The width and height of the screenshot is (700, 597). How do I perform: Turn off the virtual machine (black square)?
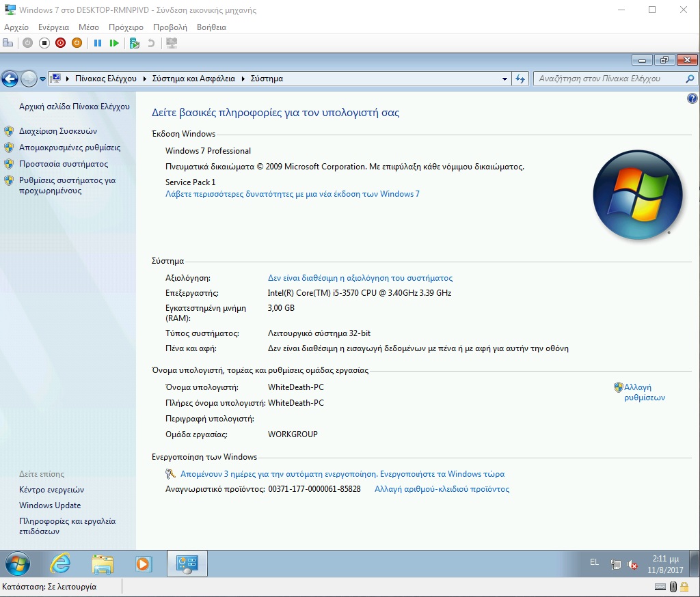(44, 43)
